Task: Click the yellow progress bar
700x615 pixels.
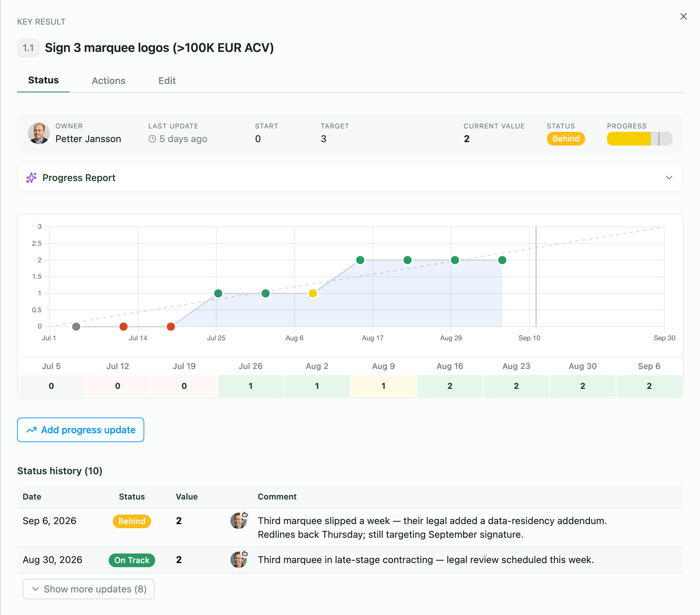Action: click(x=640, y=139)
